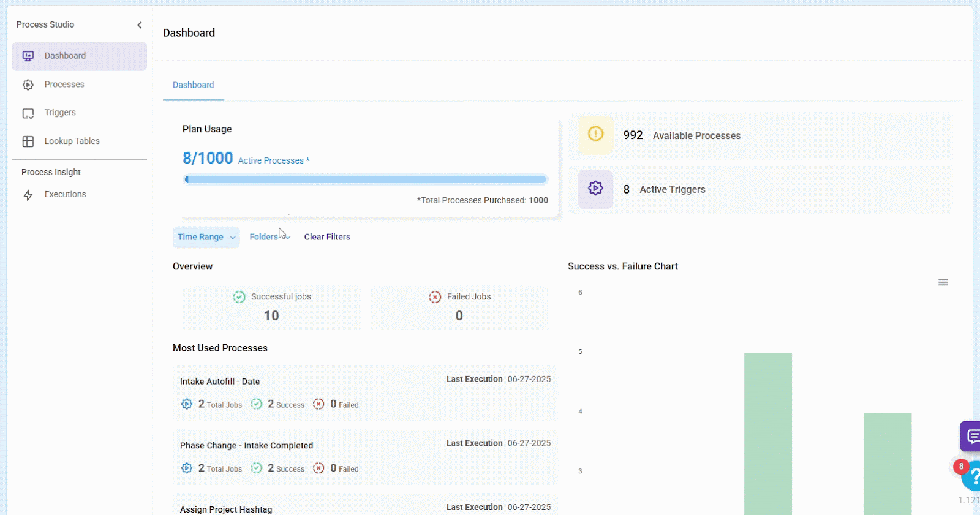Click the Executions lightning bolt icon

28,195
